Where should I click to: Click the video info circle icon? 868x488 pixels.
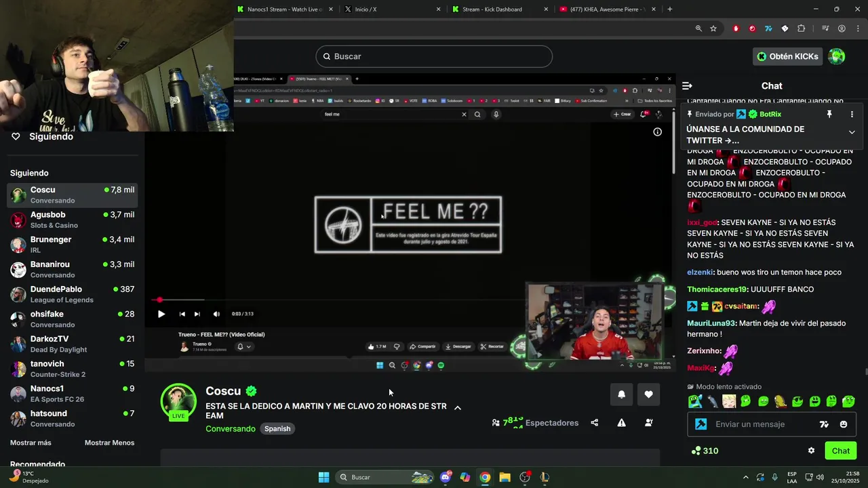657,132
